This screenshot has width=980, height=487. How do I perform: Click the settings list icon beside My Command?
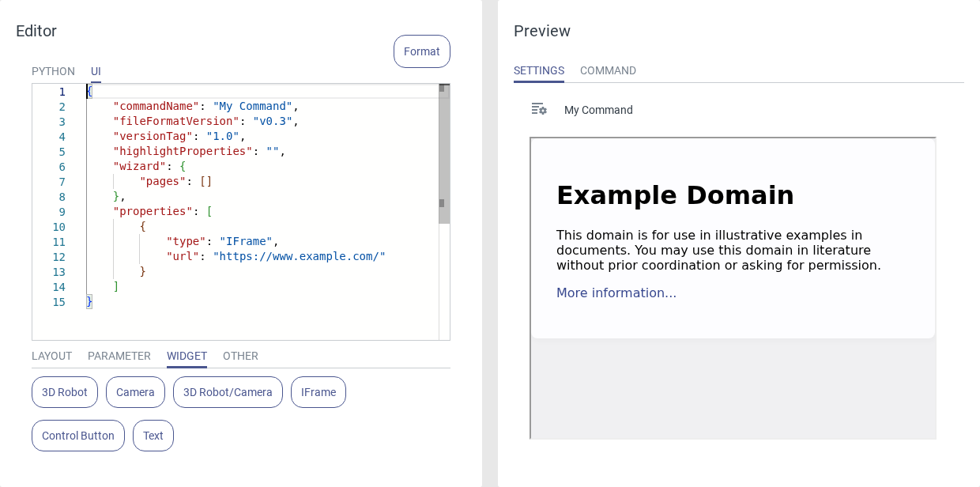(x=539, y=109)
